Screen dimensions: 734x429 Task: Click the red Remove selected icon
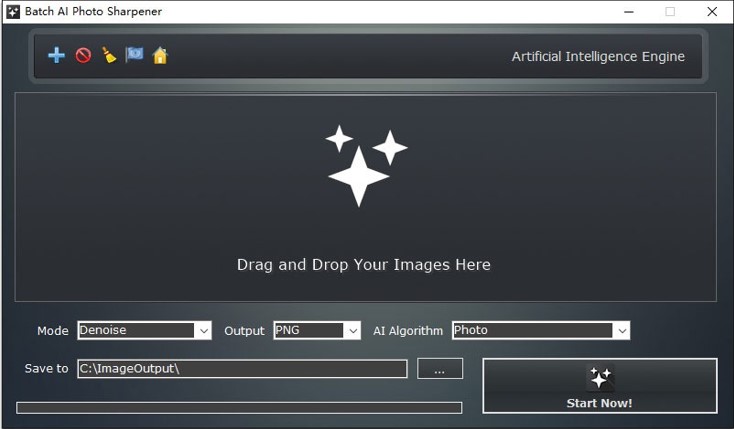click(83, 55)
